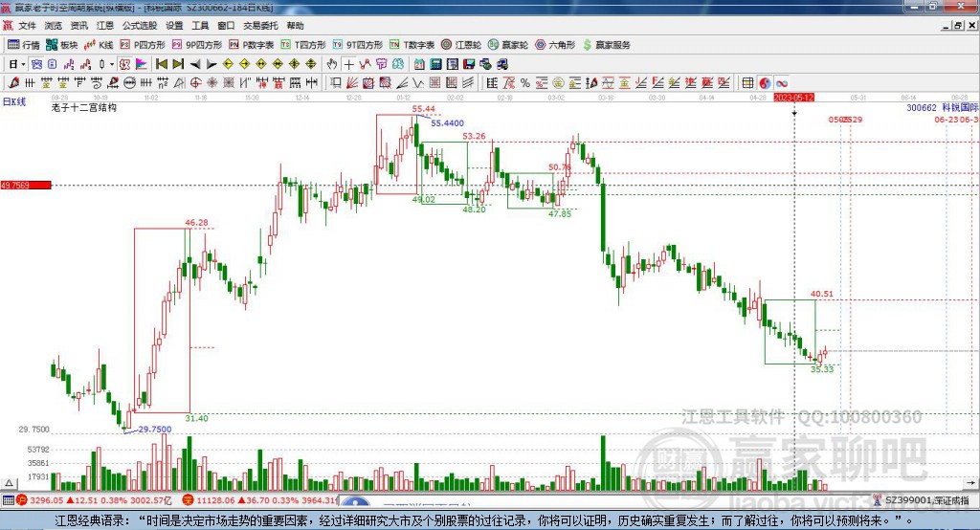Viewport: 980px width, 530px height.
Task: Click the right arrow near volume pane
Action: point(970,482)
